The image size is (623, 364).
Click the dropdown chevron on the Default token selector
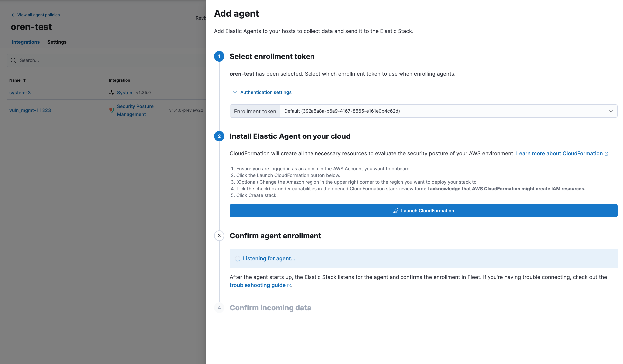611,111
